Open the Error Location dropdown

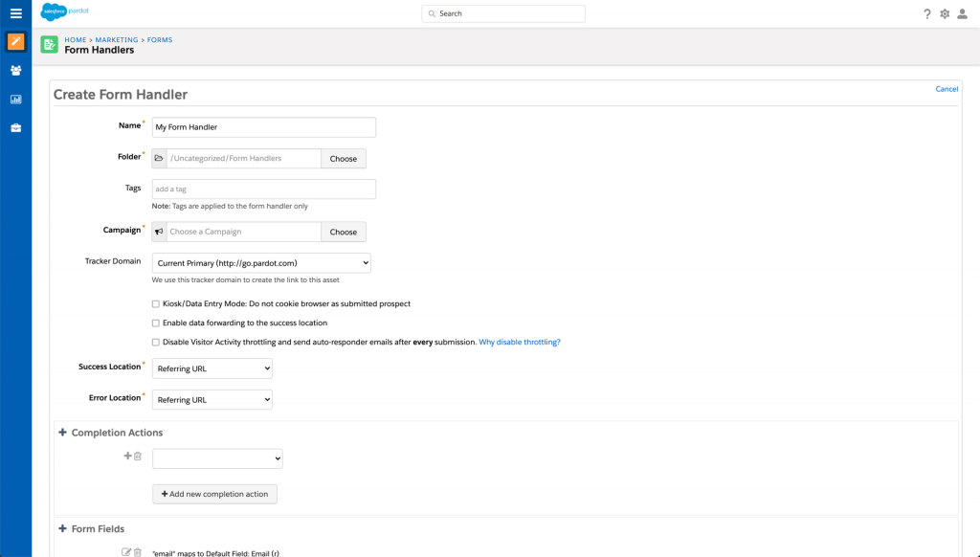pyautogui.click(x=212, y=399)
